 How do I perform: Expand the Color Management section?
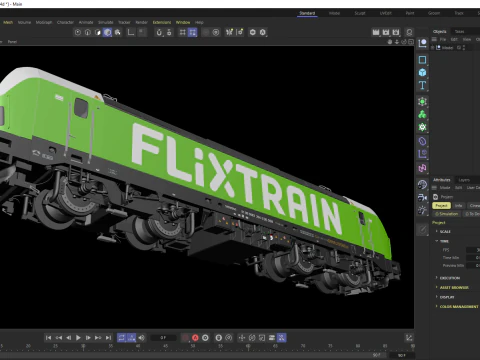tap(459, 306)
